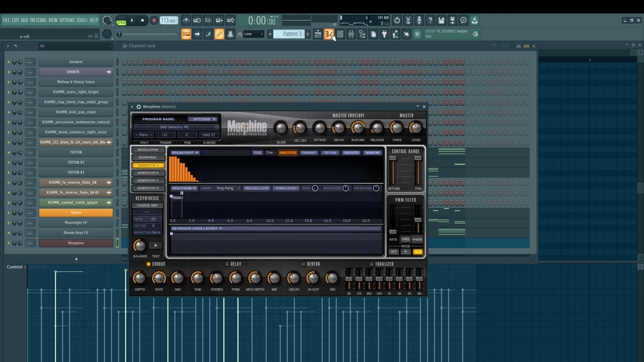
Task: Toggle SONG/PAT mode switch
Action: click(x=121, y=21)
